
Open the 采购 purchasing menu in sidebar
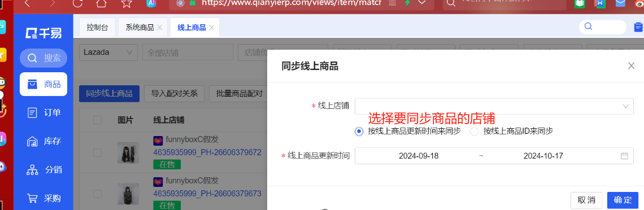[x=43, y=199]
